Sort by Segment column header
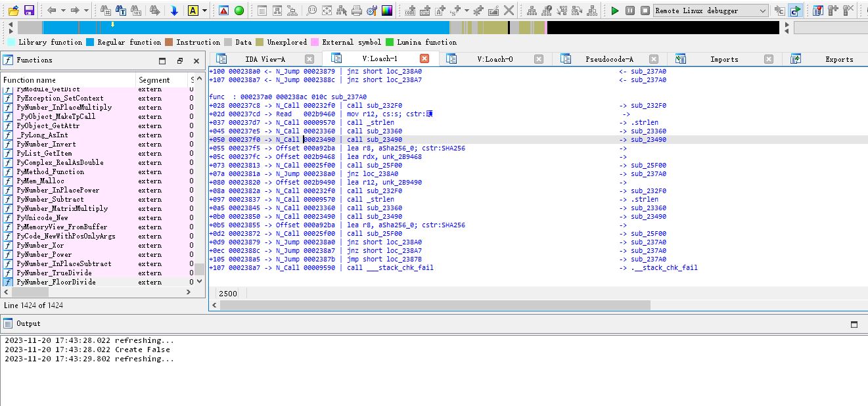Viewport: 868px width, 406px height. click(162, 80)
